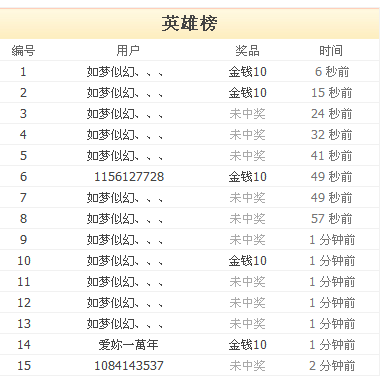Click the 57 秒前 time cell
This screenshot has height=388, width=384.
click(332, 219)
